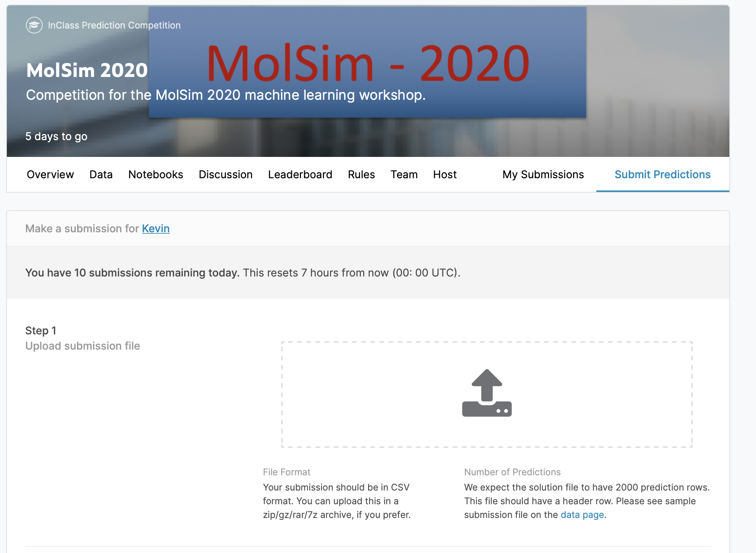Open the Notebooks tab

pyautogui.click(x=155, y=174)
